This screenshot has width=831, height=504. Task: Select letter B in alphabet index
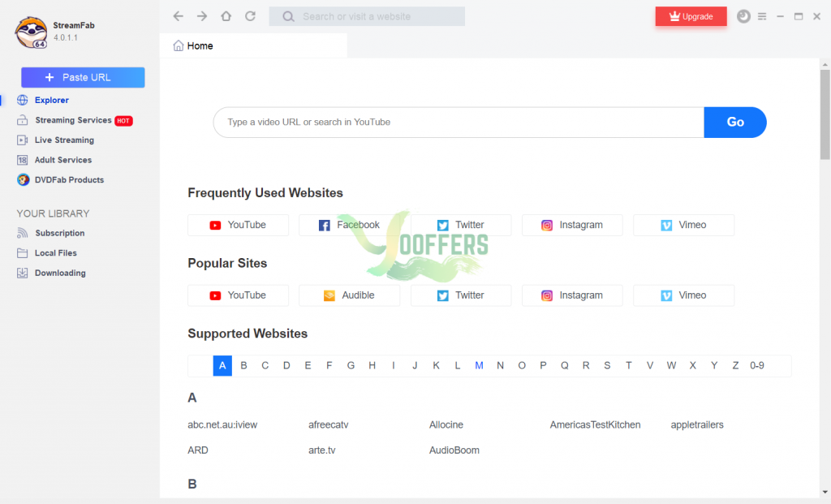[243, 366]
